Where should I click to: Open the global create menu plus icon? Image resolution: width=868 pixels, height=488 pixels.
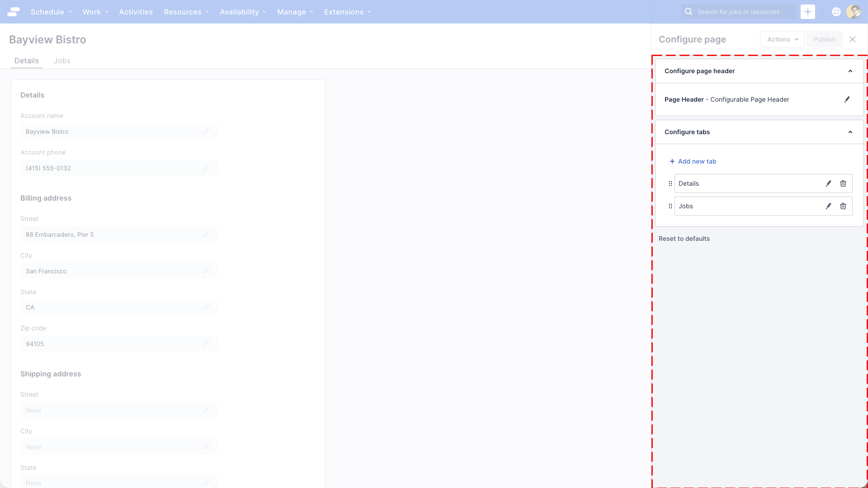pos(808,12)
